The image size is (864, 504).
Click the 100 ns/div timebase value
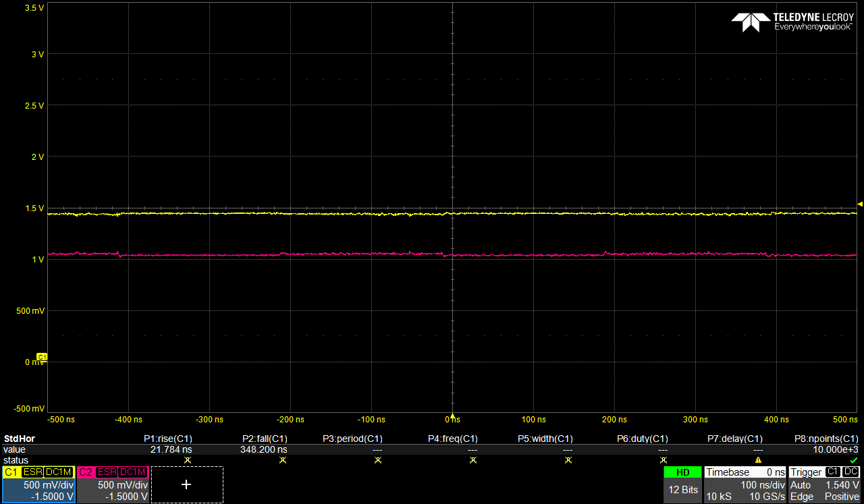click(763, 484)
